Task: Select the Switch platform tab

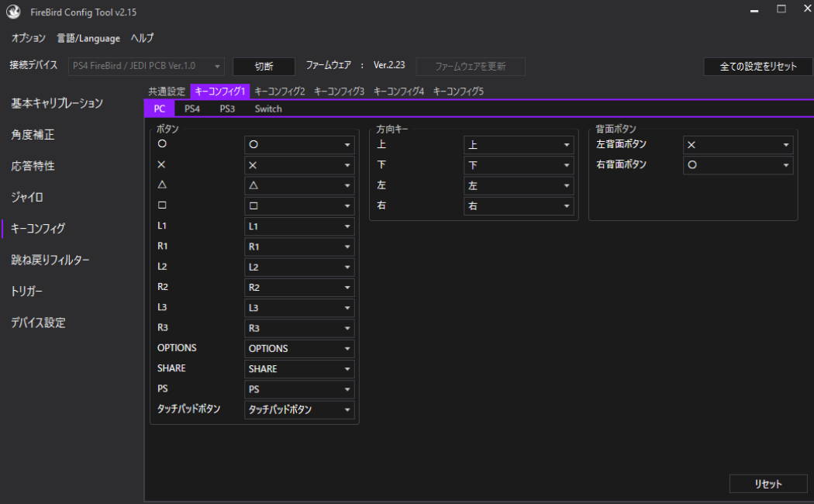Action: coord(268,109)
